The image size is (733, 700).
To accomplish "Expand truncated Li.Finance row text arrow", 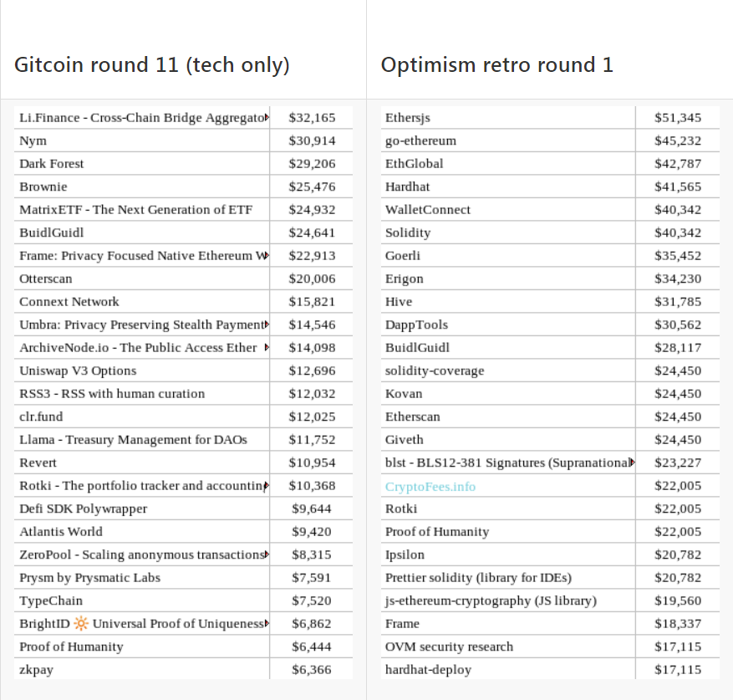I will (x=267, y=117).
